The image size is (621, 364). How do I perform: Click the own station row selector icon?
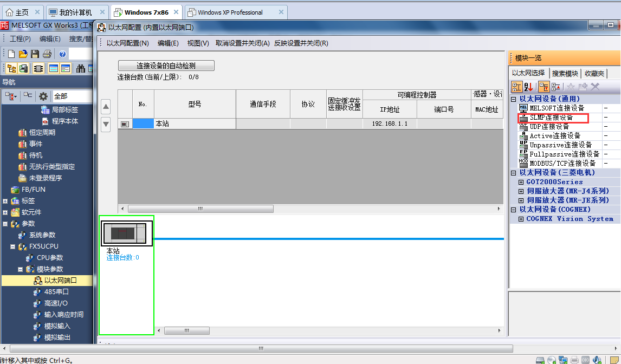[125, 124]
